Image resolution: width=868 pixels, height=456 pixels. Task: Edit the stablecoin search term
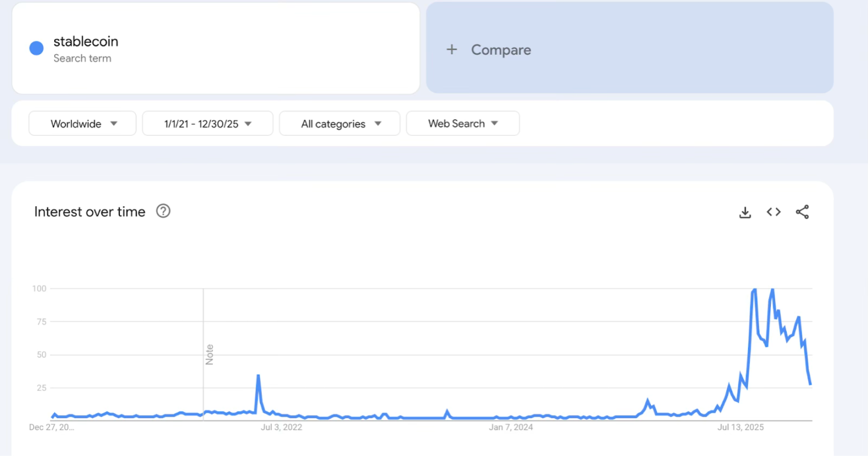pyautogui.click(x=86, y=42)
